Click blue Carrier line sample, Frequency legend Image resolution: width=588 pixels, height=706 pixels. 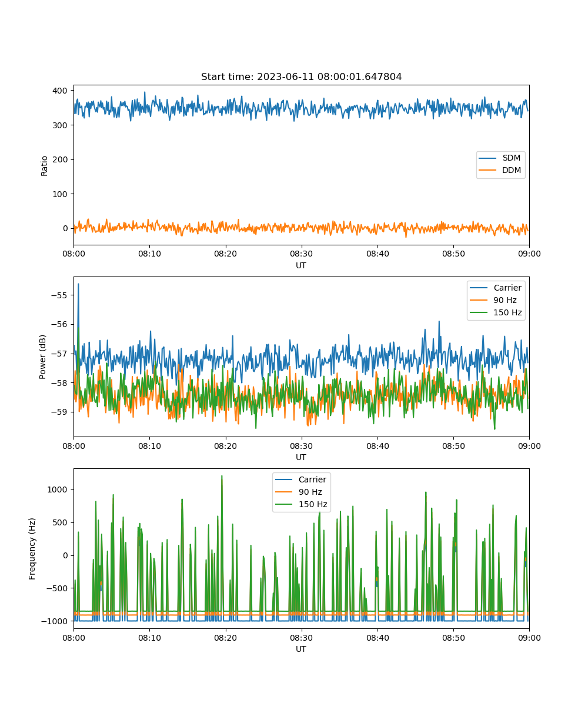coord(282,480)
